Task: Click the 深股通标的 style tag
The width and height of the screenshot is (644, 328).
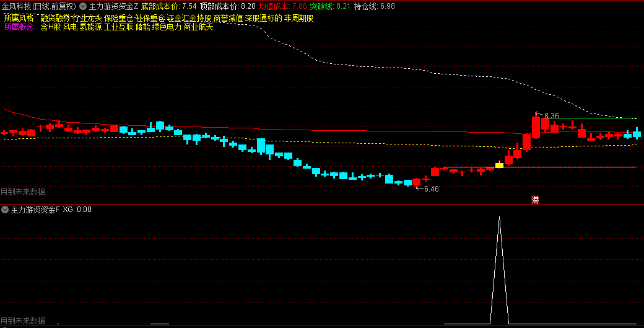Action: click(x=263, y=19)
